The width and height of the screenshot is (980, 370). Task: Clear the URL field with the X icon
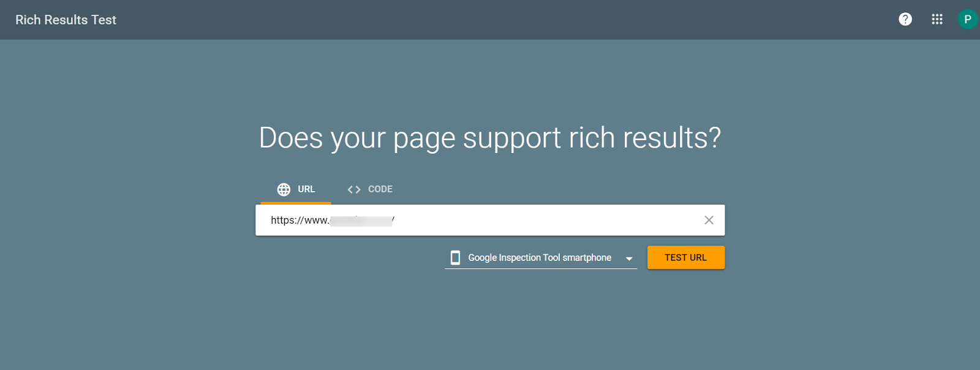pos(709,220)
